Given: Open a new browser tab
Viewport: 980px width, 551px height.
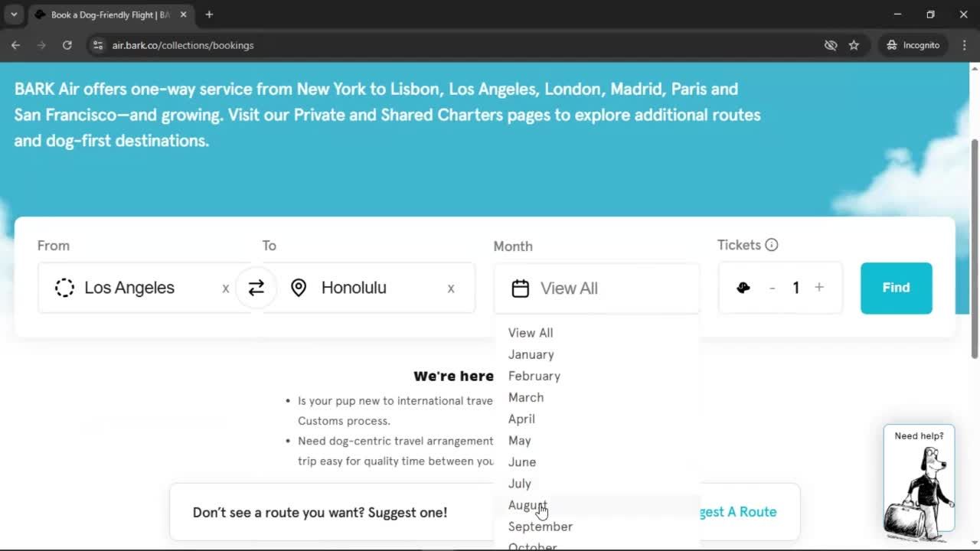Looking at the screenshot, I should [x=209, y=15].
